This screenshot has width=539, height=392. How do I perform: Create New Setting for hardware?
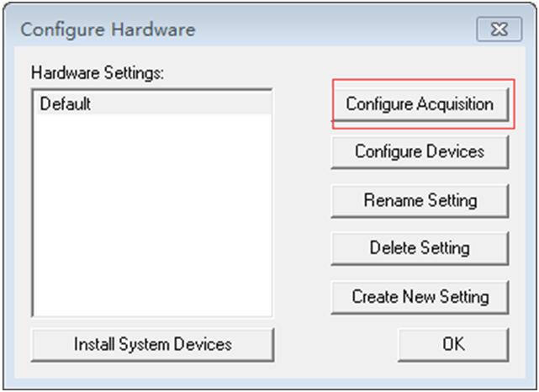[420, 297]
